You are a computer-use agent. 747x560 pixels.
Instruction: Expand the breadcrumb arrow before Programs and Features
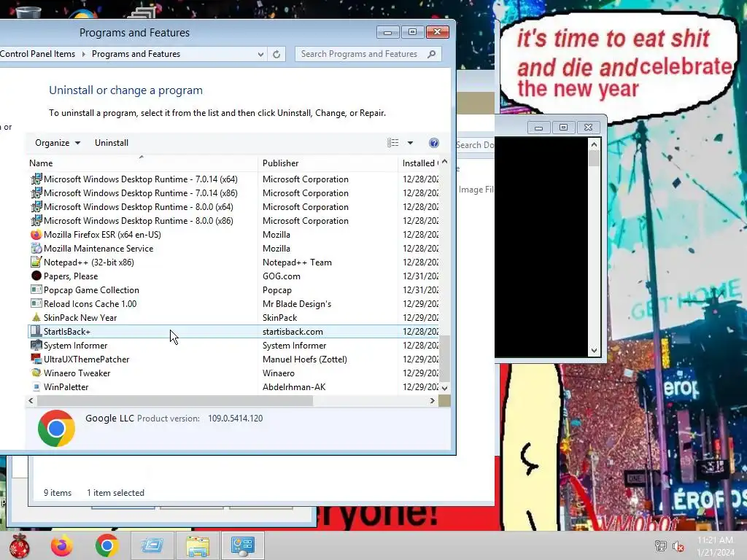[x=83, y=54]
